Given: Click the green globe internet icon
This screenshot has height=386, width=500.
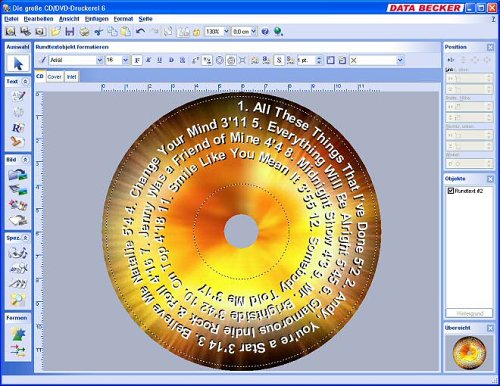Looking at the screenshot, I should coord(278,32).
